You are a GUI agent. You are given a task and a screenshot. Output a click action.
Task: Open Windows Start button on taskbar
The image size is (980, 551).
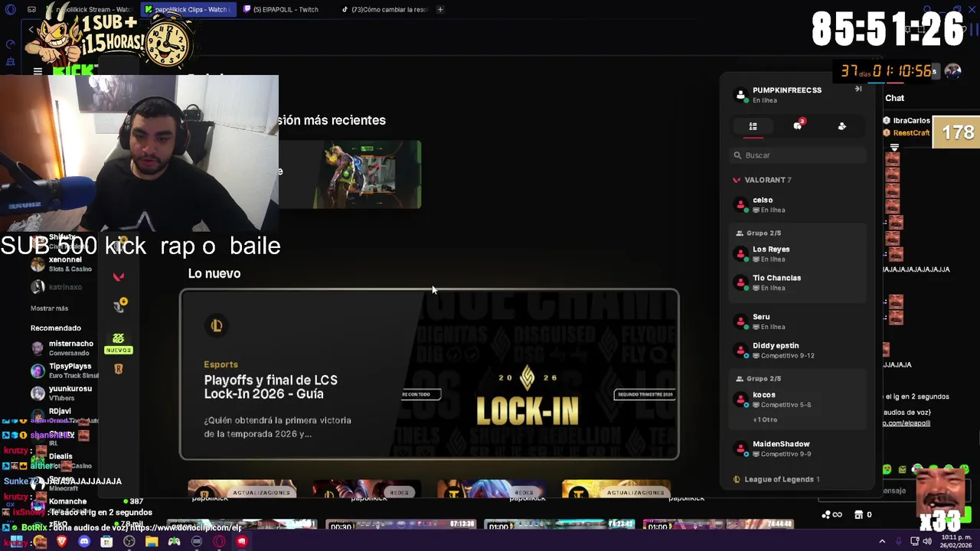16,542
